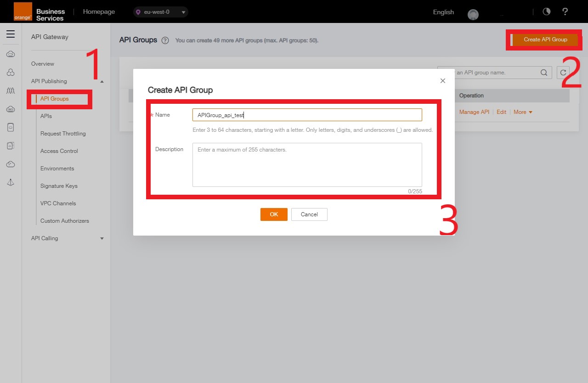
Task: Click the three-circles icon in left rail
Action: click(x=11, y=73)
